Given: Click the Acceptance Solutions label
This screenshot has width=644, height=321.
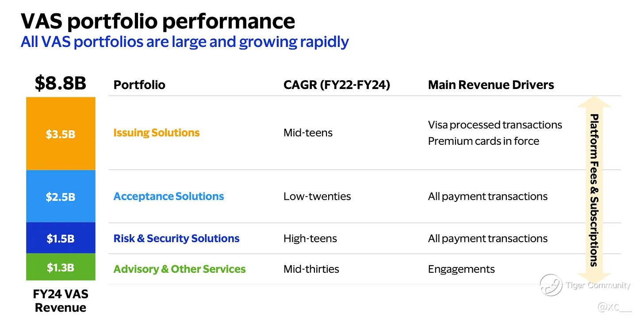Looking at the screenshot, I should coord(169,196).
